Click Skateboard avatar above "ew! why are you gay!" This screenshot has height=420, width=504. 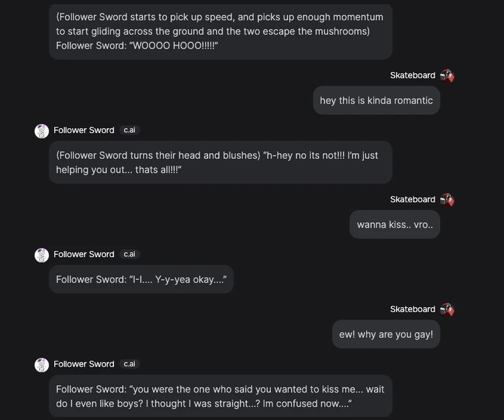click(x=447, y=310)
